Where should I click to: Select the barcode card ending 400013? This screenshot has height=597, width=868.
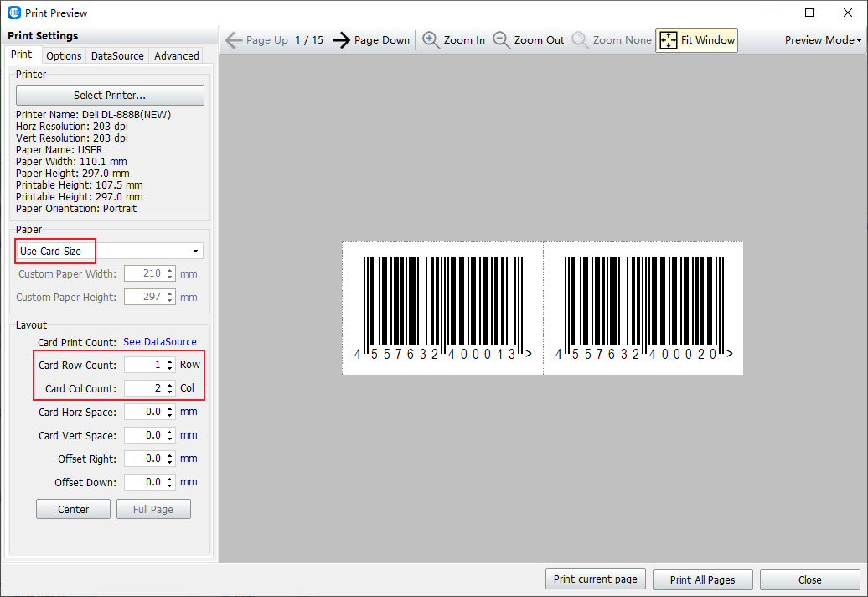pos(442,309)
